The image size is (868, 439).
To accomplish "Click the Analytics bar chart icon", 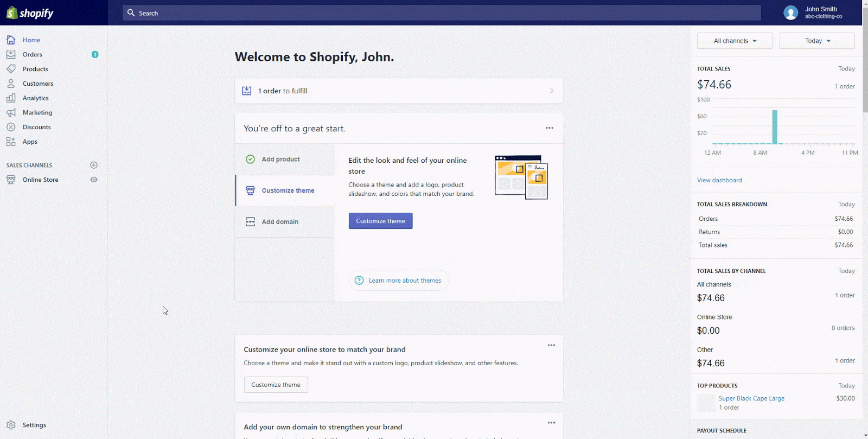I will click(x=11, y=98).
